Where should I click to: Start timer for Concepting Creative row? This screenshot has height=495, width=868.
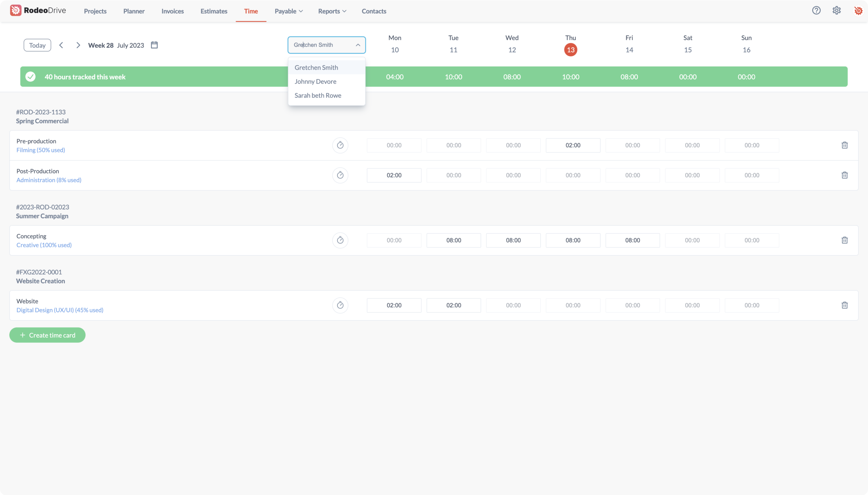[x=340, y=240]
